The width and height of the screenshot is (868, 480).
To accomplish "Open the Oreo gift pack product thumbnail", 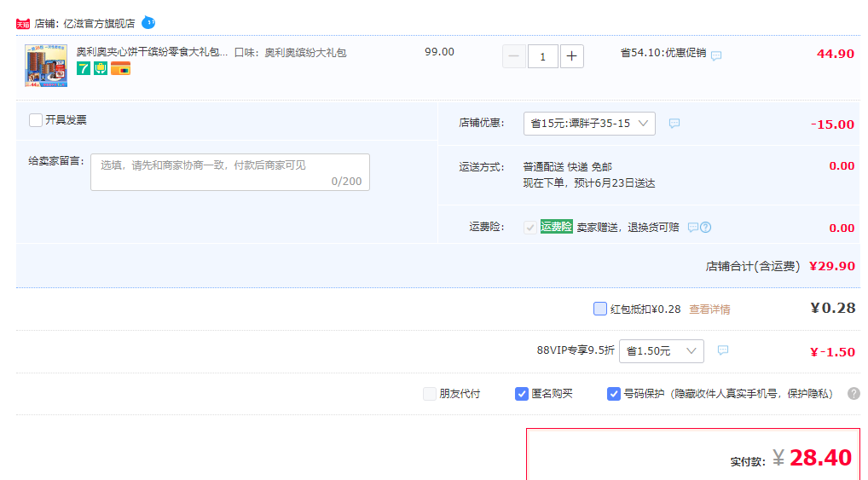I will (46, 66).
